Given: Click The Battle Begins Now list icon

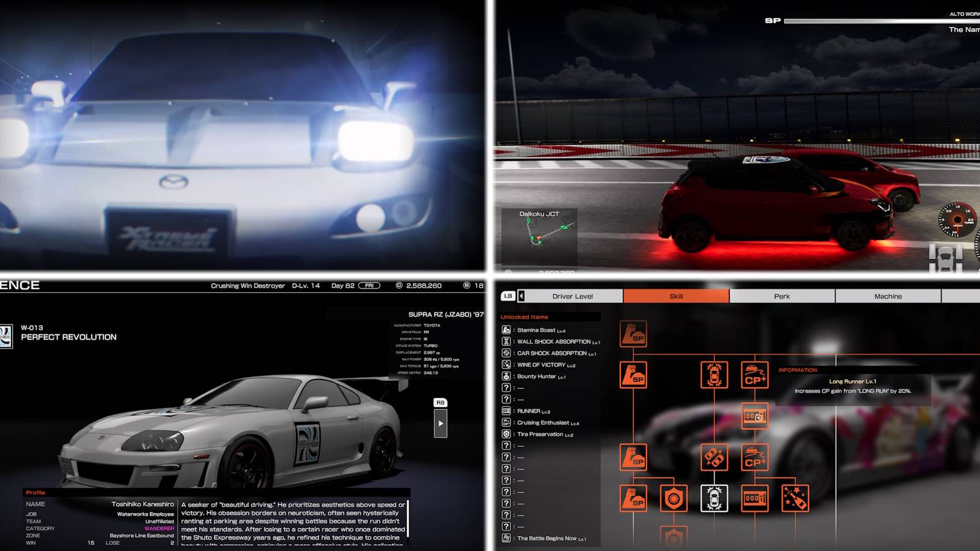Looking at the screenshot, I should [x=506, y=538].
